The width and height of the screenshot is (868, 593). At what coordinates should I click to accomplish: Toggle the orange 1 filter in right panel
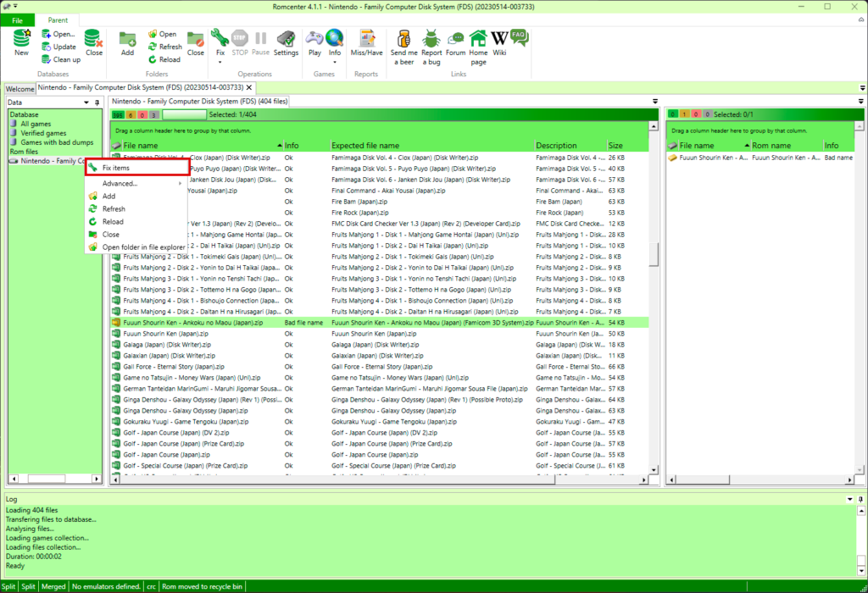(x=685, y=114)
